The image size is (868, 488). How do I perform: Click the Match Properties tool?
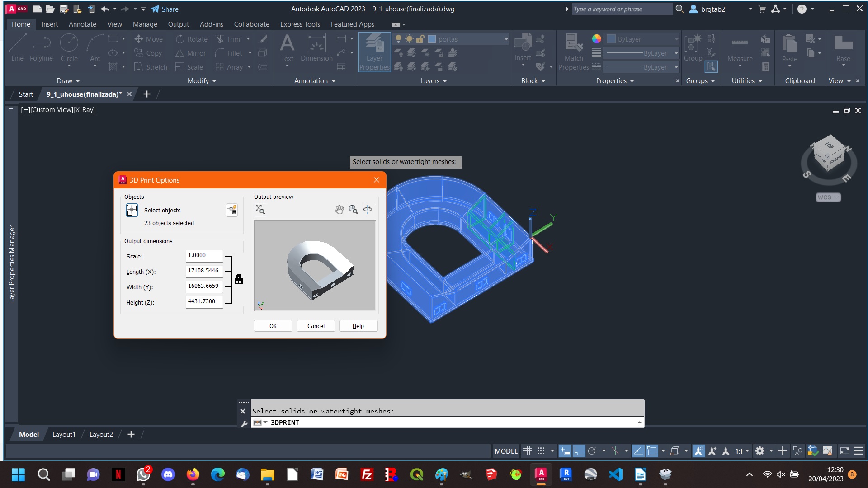pos(574,52)
